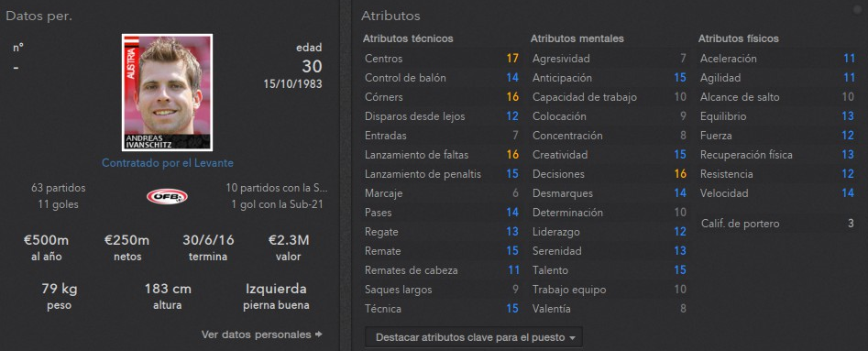Screen dimensions: 868x351
Task: Click the Izquierda pierna buena label
Action: point(276,296)
